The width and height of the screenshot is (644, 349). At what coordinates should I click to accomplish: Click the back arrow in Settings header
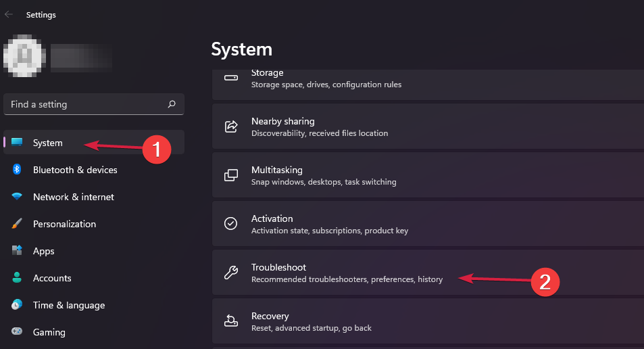[9, 14]
